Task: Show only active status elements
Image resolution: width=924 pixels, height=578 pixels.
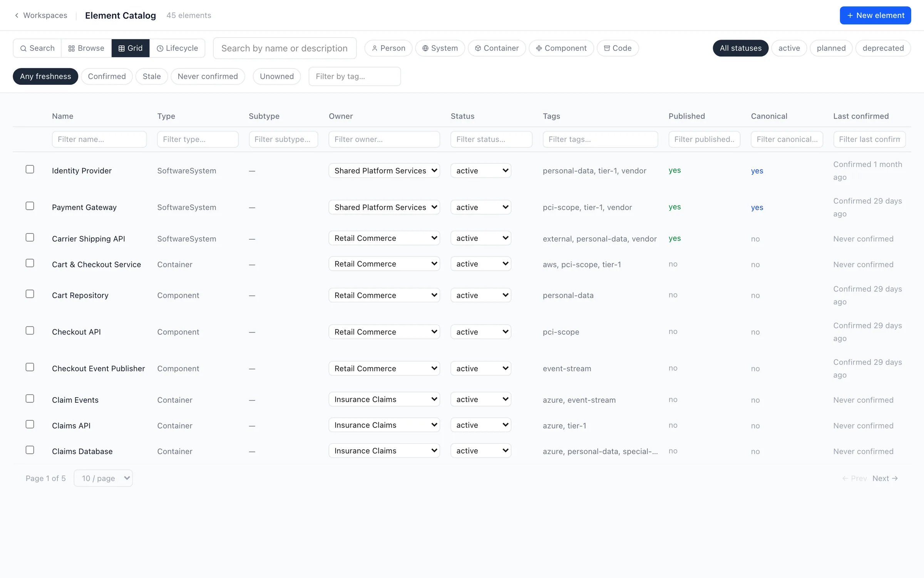Action: (x=789, y=48)
